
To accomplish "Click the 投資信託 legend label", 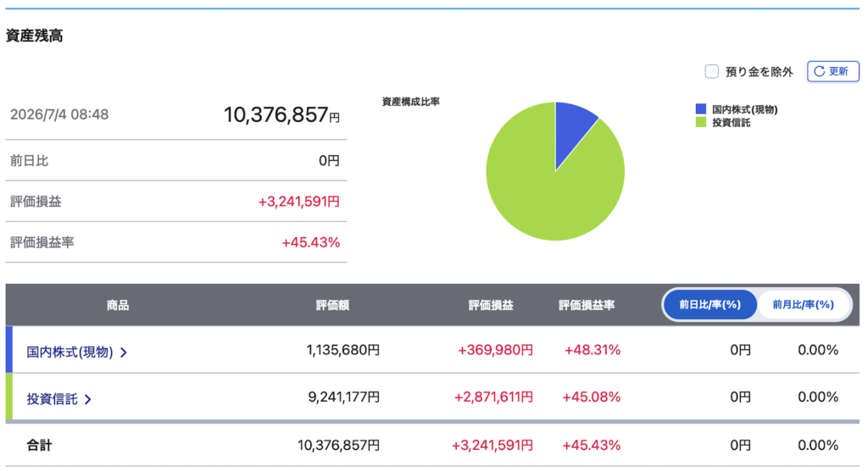I will [x=732, y=123].
